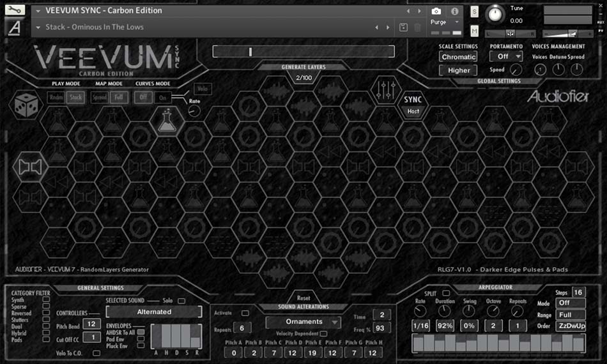Turn the Tune knob

[x=495, y=14]
